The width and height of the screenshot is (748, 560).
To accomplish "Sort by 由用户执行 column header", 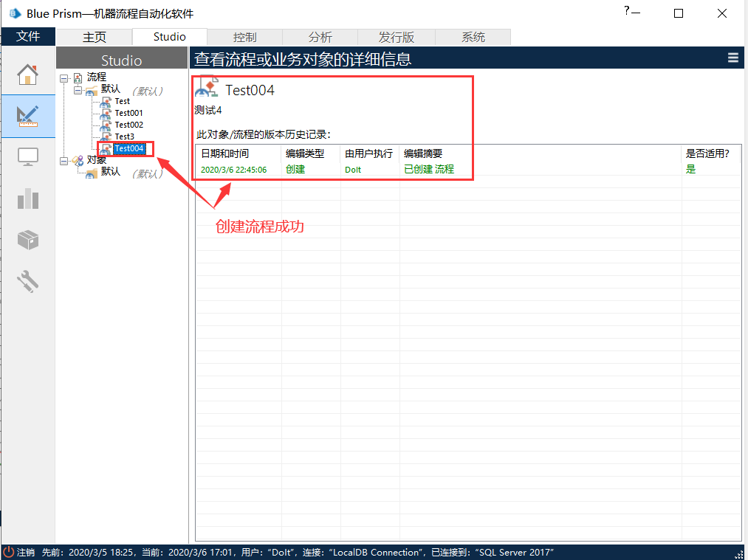I will [370, 153].
